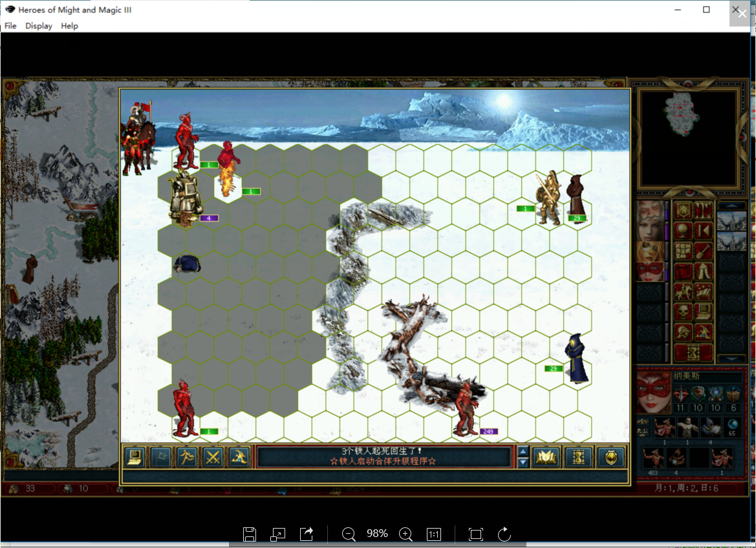Click the move hero horse button
This screenshot has width=756, height=548.
coord(683,291)
